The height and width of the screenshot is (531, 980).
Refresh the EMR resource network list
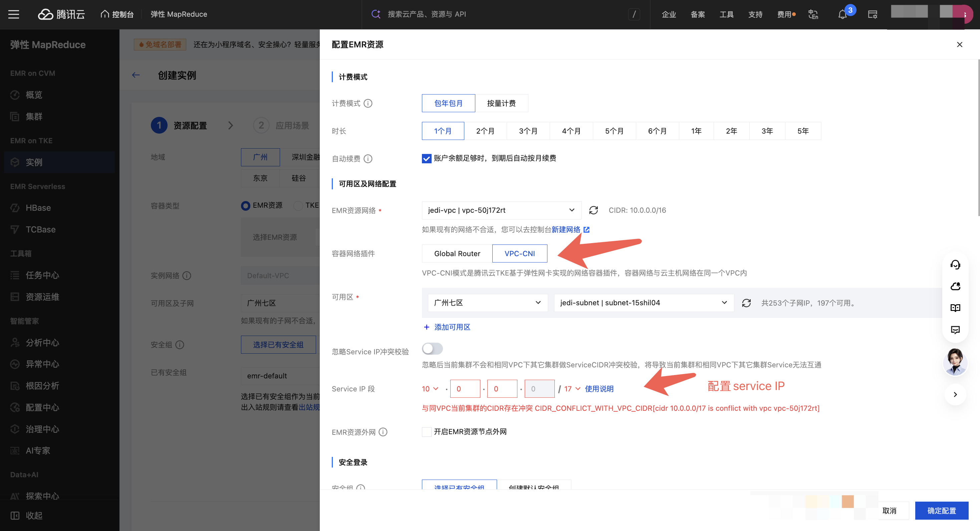(x=593, y=210)
